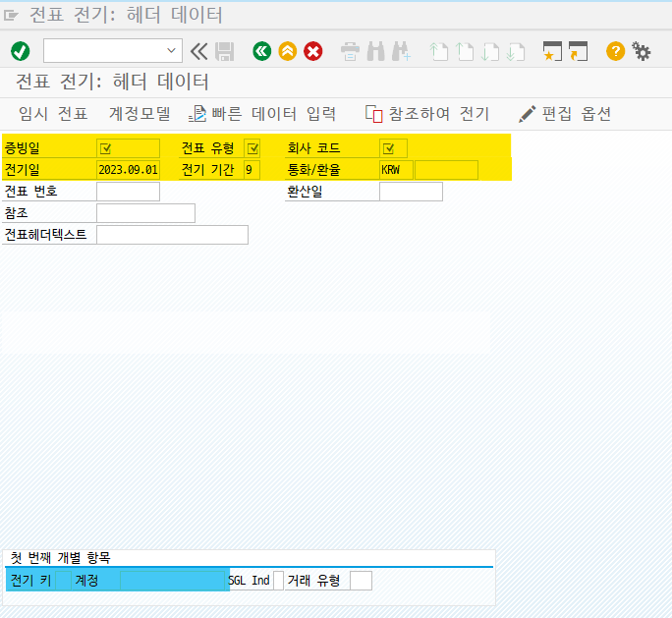Click the 계정 input field
The image size is (672, 618).
[x=173, y=581]
